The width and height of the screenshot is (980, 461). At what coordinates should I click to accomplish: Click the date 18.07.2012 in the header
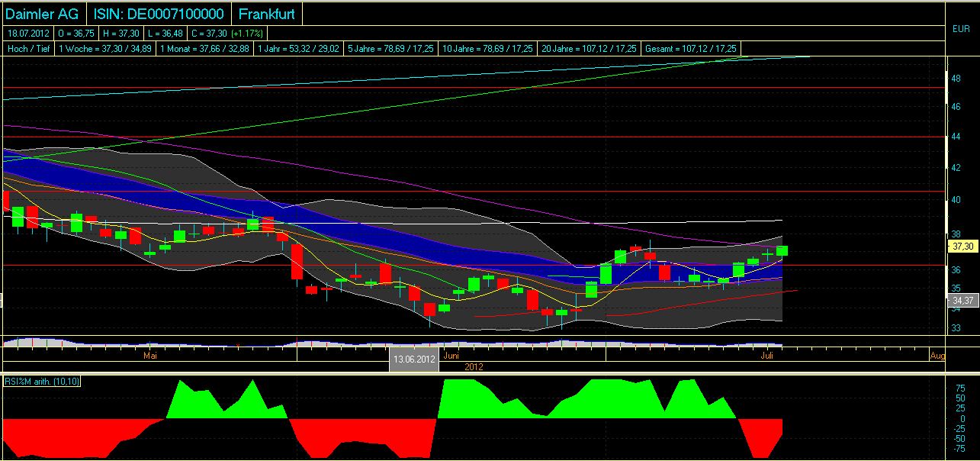coord(27,34)
